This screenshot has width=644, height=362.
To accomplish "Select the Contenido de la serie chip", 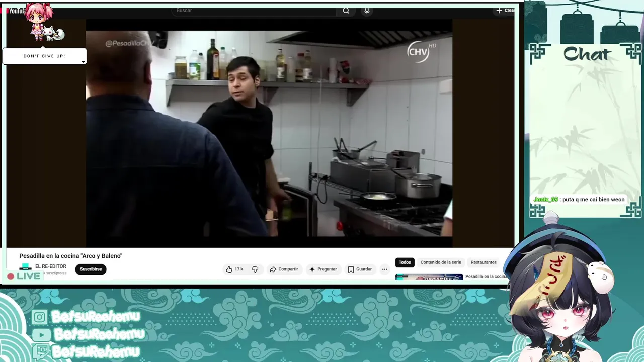I will click(x=441, y=262).
